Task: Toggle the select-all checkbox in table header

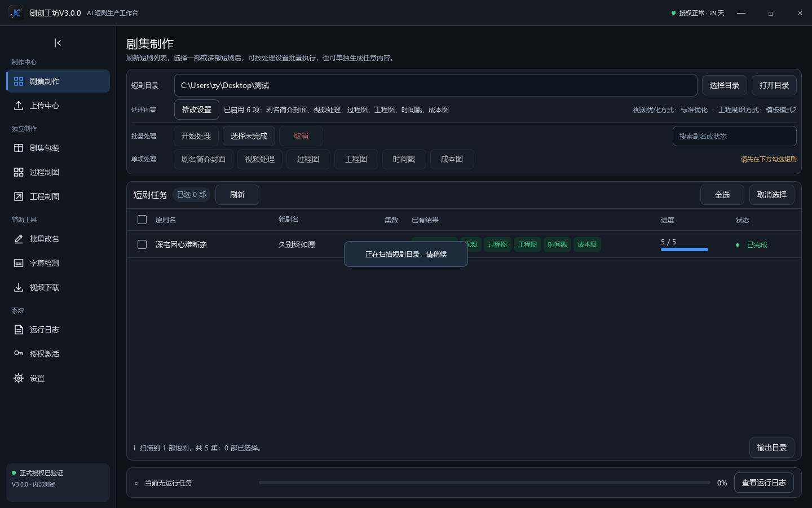Action: click(x=142, y=220)
